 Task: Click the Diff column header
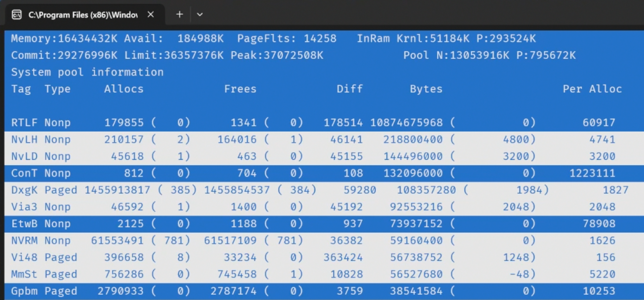pos(350,89)
